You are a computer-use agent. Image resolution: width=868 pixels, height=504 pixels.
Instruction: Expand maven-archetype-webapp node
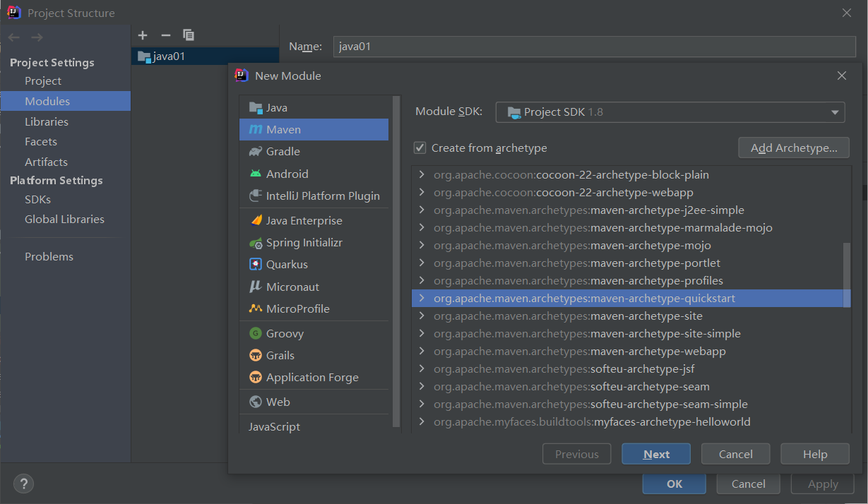click(422, 351)
